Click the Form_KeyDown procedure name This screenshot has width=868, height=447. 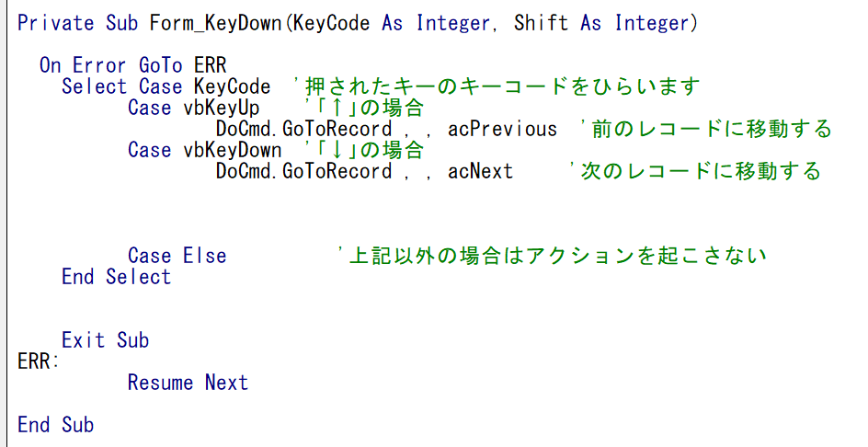tap(215, 23)
